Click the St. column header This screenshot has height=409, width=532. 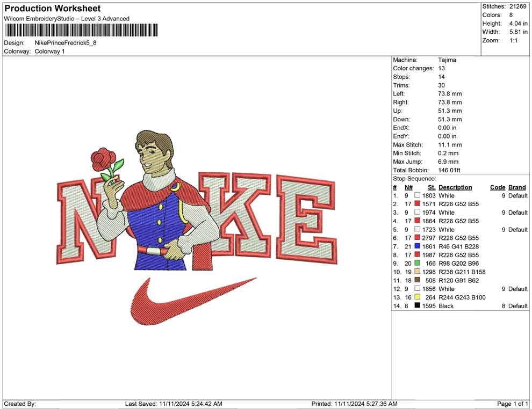(x=432, y=187)
